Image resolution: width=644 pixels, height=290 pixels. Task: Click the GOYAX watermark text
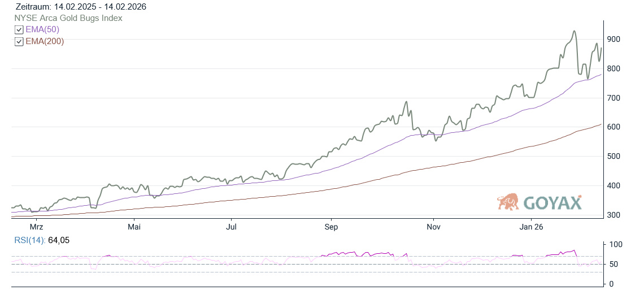click(x=552, y=202)
